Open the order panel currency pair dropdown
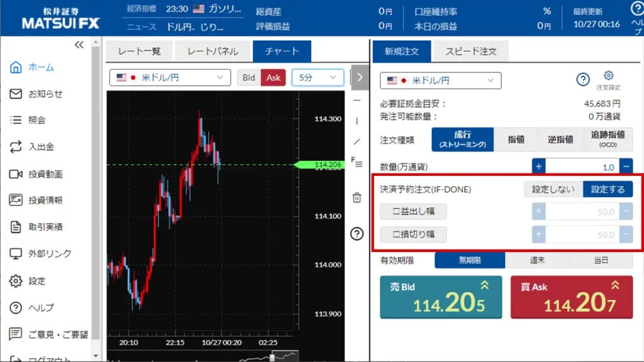This screenshot has width=644, height=362. (x=440, y=80)
